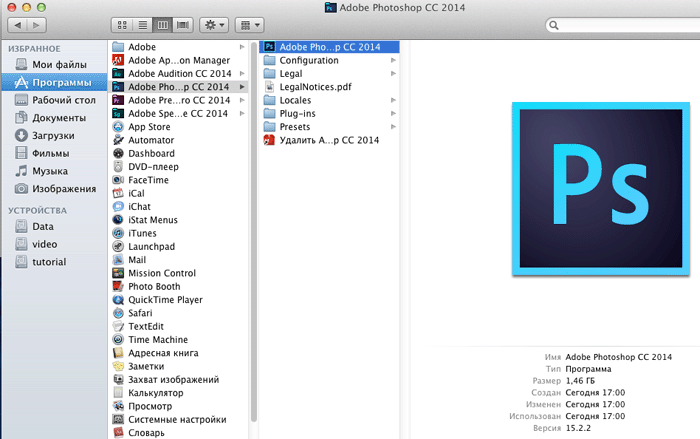The height and width of the screenshot is (439, 700).
Task: Select the Adobe folder
Action: [x=179, y=47]
